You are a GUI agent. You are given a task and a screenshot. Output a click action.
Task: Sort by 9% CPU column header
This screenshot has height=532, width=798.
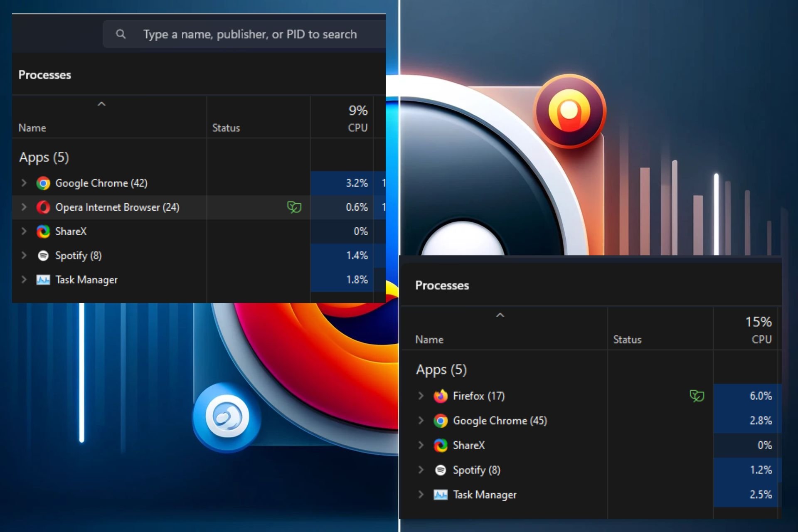coord(357,118)
